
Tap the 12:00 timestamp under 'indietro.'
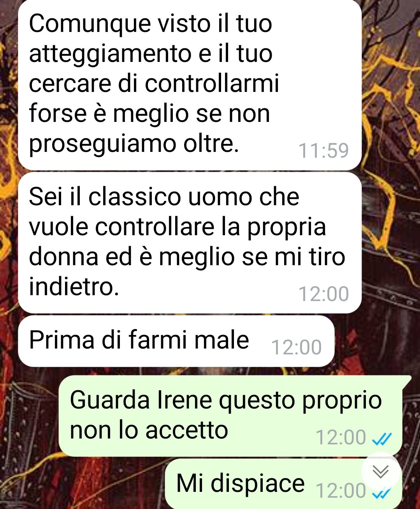click(323, 294)
